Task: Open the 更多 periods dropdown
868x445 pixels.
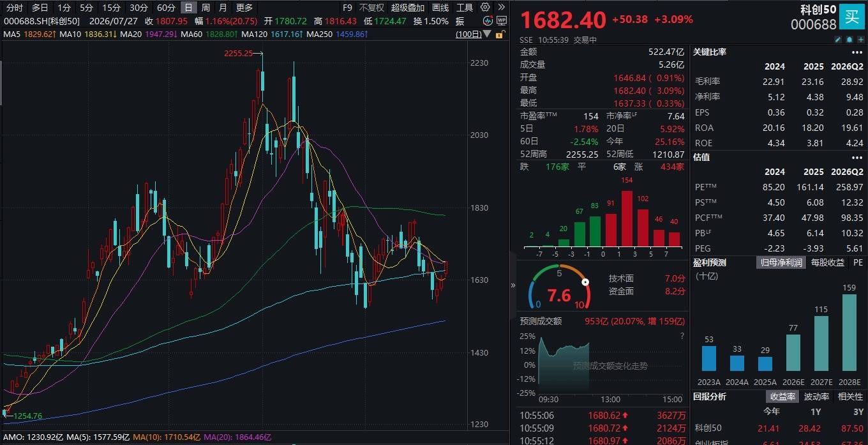Action: [x=244, y=8]
